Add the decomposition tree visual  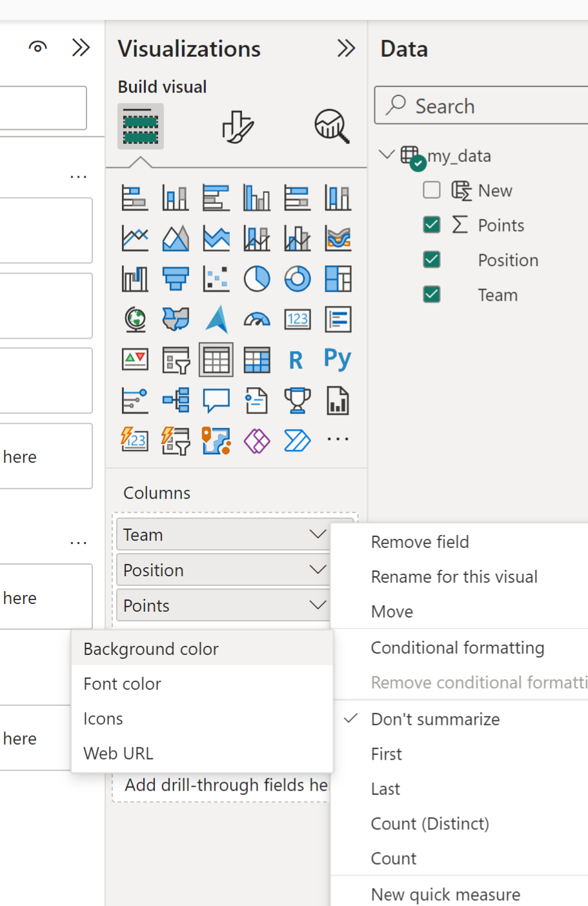pyautogui.click(x=176, y=400)
